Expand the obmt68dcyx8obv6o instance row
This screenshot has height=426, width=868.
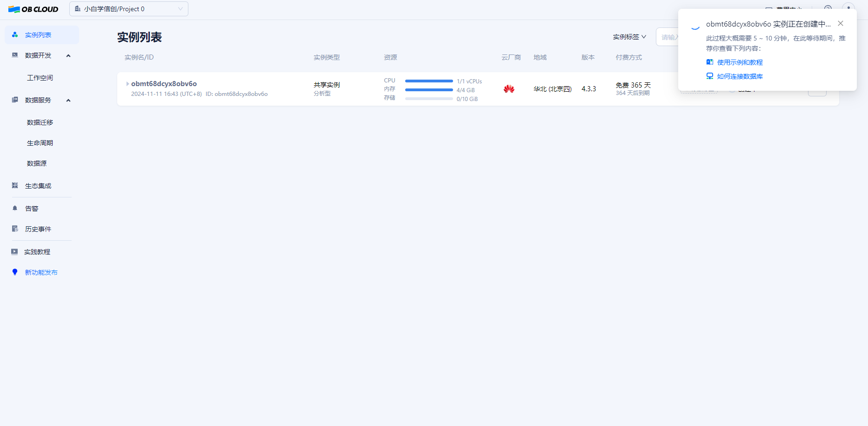127,84
